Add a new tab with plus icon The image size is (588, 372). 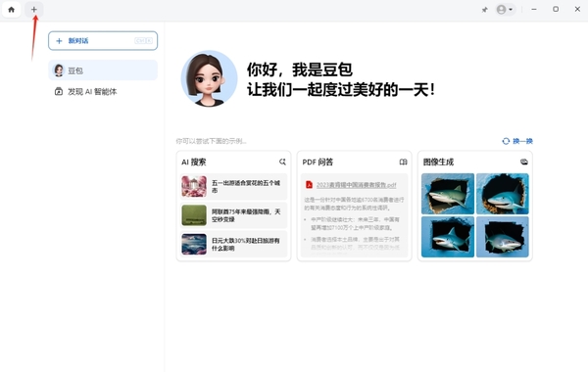(34, 10)
